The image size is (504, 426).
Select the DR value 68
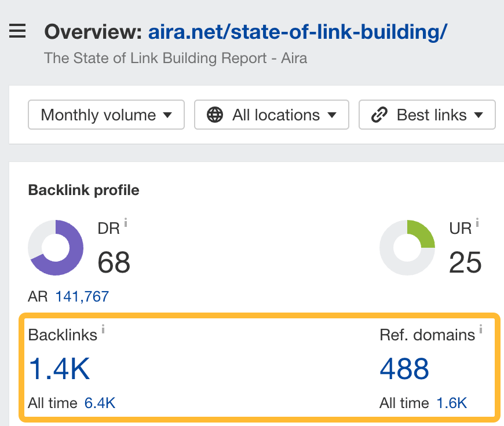[114, 262]
